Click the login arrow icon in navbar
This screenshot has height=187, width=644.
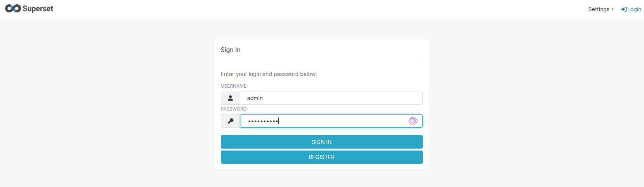(x=623, y=9)
